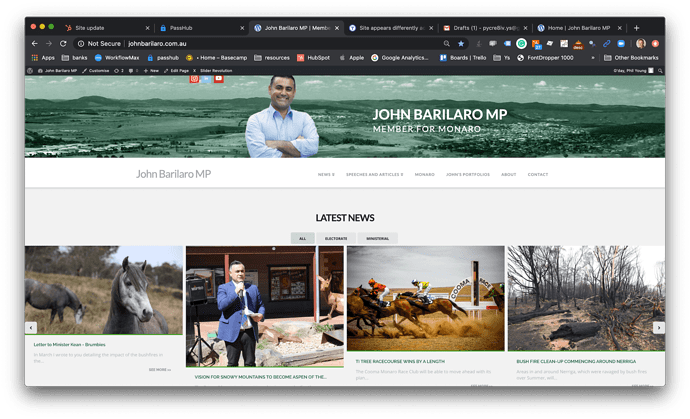690x419 pixels.
Task: Open Letter to Minister Kean - Brumbies article
Action: (70, 345)
